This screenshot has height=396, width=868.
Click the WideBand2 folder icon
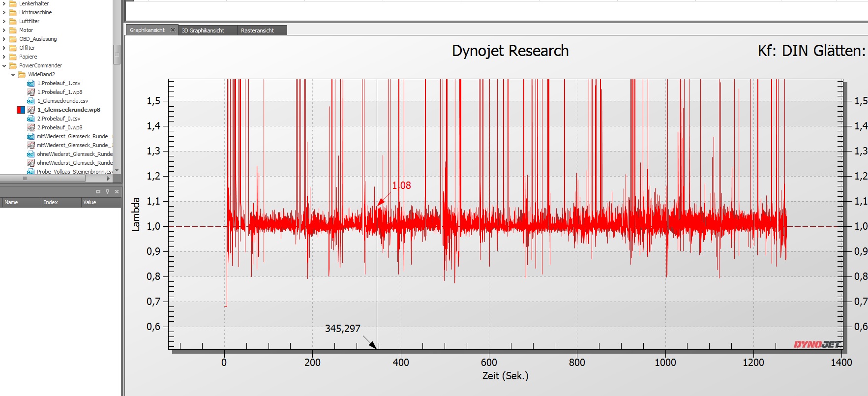[x=22, y=74]
